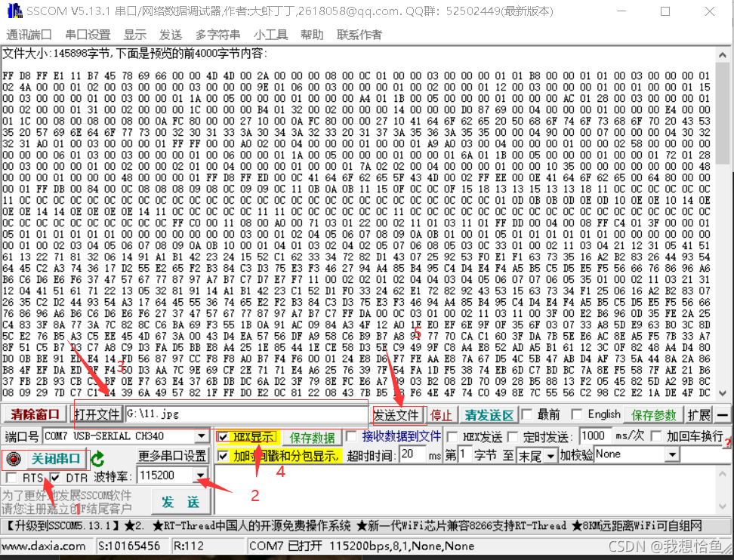Enable 接收数据到文件 checkbox
The height and width of the screenshot is (560, 734).
coord(351,436)
